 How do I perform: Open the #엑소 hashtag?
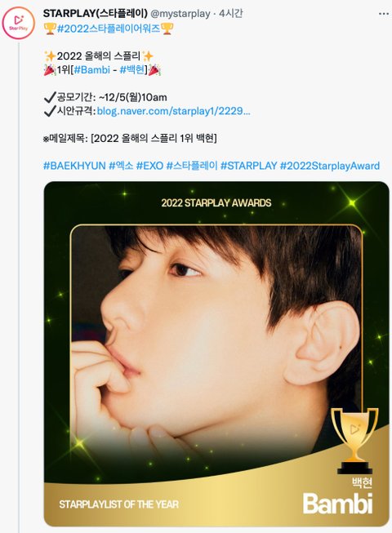pos(121,166)
